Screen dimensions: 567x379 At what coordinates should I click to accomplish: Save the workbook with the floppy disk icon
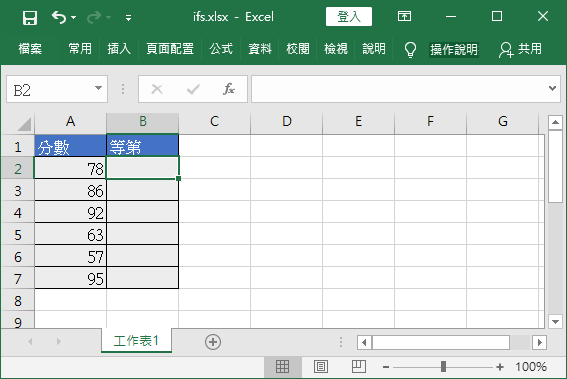click(30, 17)
